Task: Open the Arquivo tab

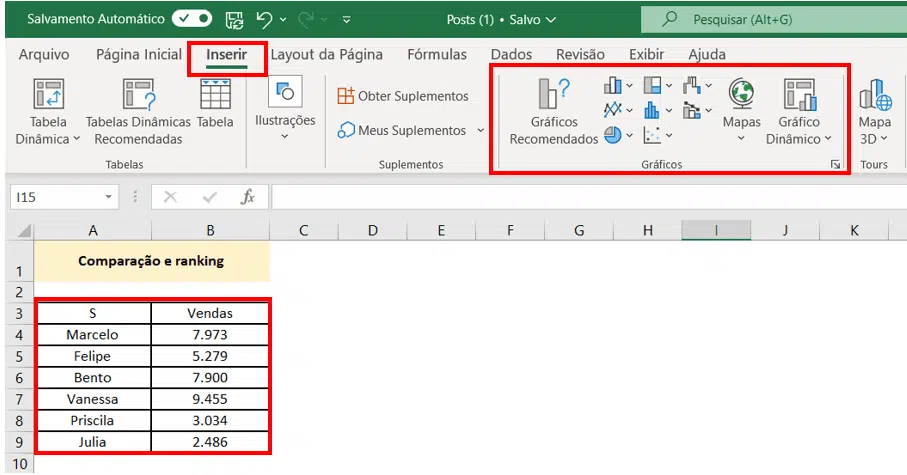Action: (x=44, y=54)
